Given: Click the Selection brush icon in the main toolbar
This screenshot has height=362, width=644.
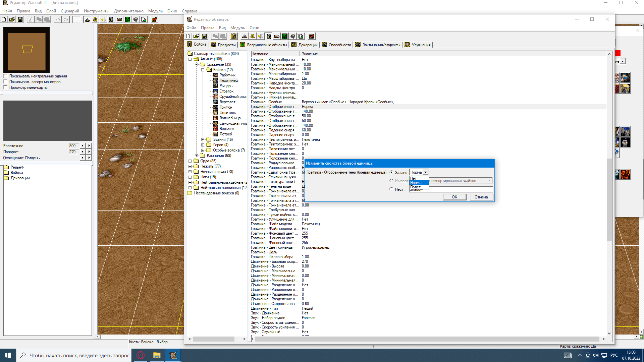Looking at the screenshot, I should tap(77, 19).
